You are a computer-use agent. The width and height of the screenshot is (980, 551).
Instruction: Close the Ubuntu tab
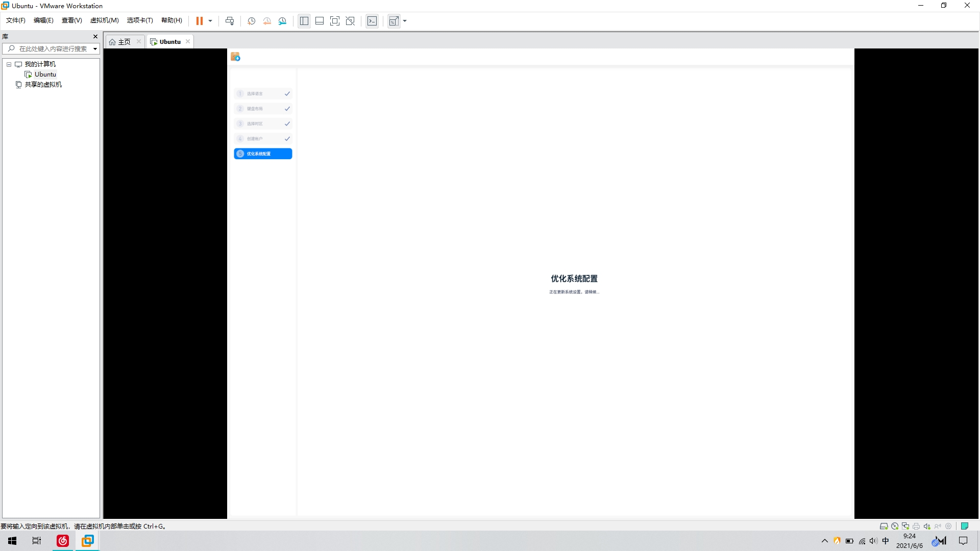188,41
